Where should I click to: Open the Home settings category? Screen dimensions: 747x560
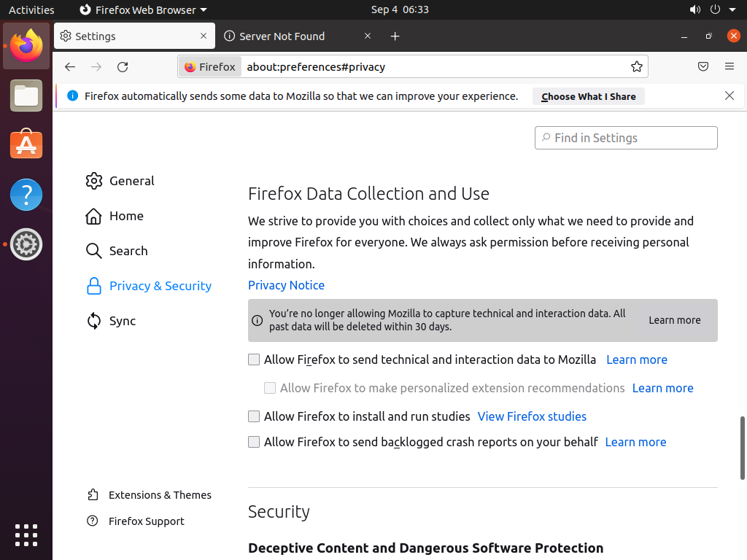tap(115, 216)
